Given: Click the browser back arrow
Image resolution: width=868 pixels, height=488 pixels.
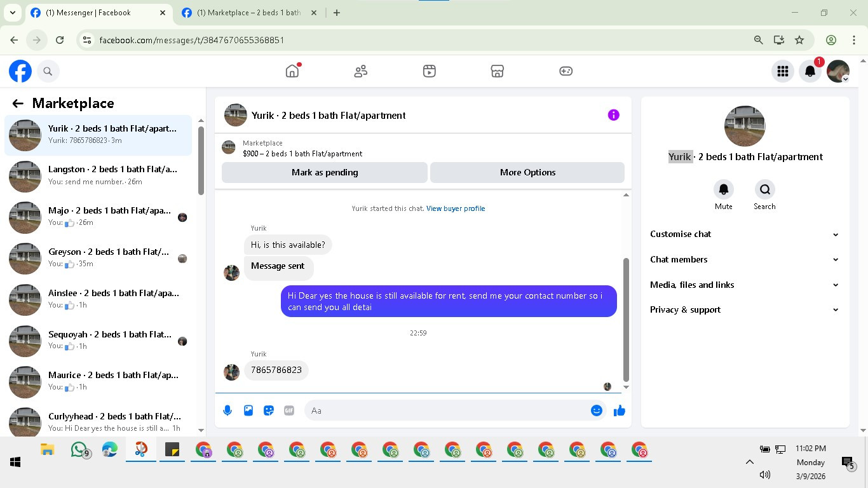Looking at the screenshot, I should click(x=14, y=40).
